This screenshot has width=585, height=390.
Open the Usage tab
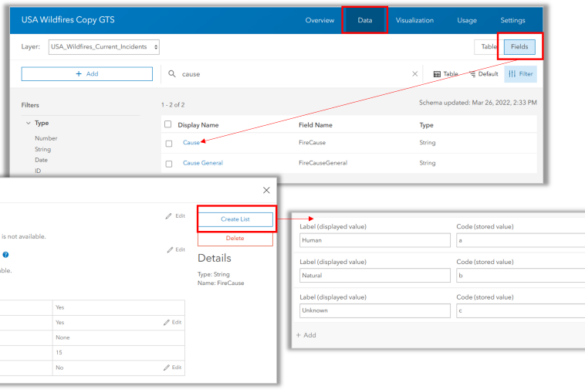[467, 20]
